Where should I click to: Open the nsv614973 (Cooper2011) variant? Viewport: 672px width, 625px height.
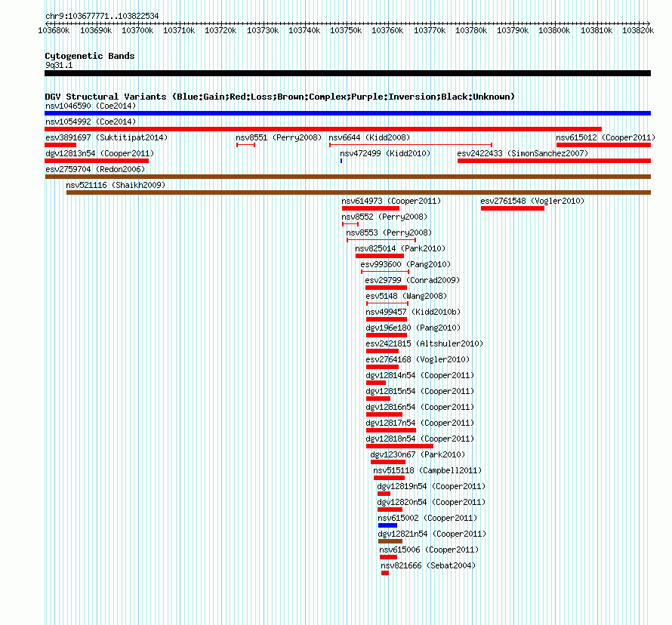coord(391,201)
